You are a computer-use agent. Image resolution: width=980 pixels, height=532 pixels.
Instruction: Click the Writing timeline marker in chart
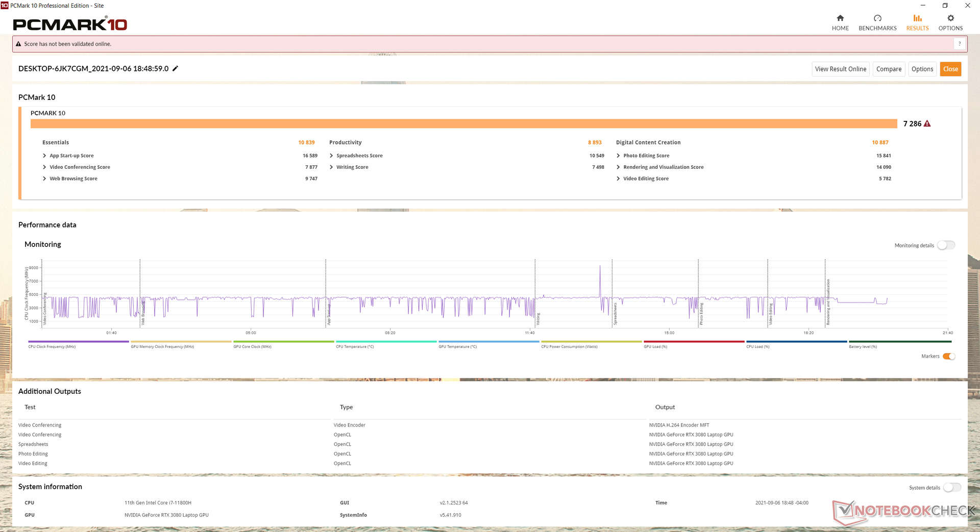[538, 319]
